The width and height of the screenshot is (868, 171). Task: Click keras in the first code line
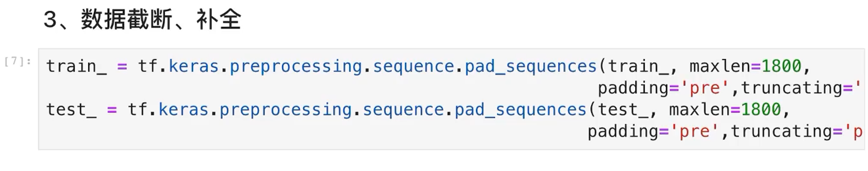click(x=194, y=66)
